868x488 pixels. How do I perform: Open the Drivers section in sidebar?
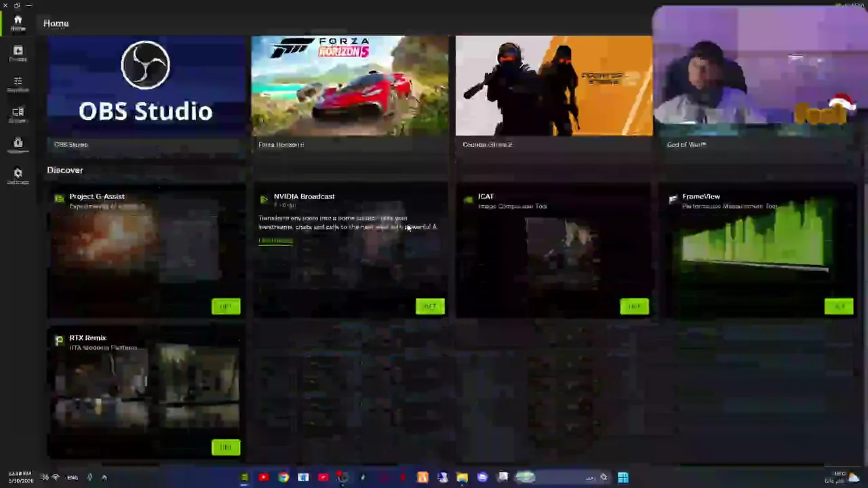point(18,54)
